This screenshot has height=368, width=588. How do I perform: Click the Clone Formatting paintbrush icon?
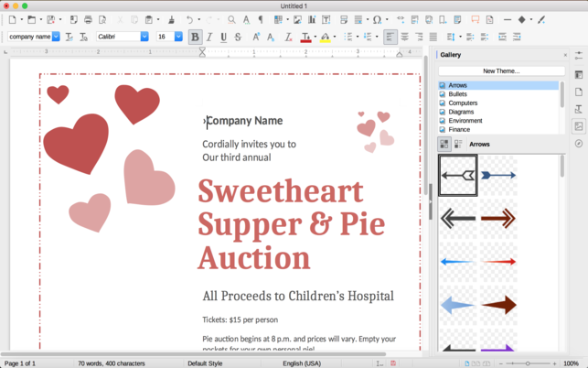pos(171,19)
